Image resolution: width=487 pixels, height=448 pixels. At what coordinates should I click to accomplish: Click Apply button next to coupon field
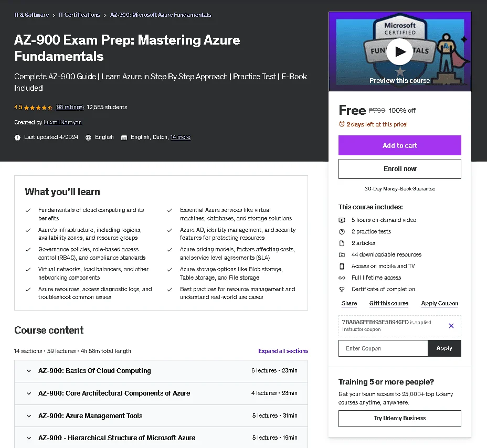(444, 348)
